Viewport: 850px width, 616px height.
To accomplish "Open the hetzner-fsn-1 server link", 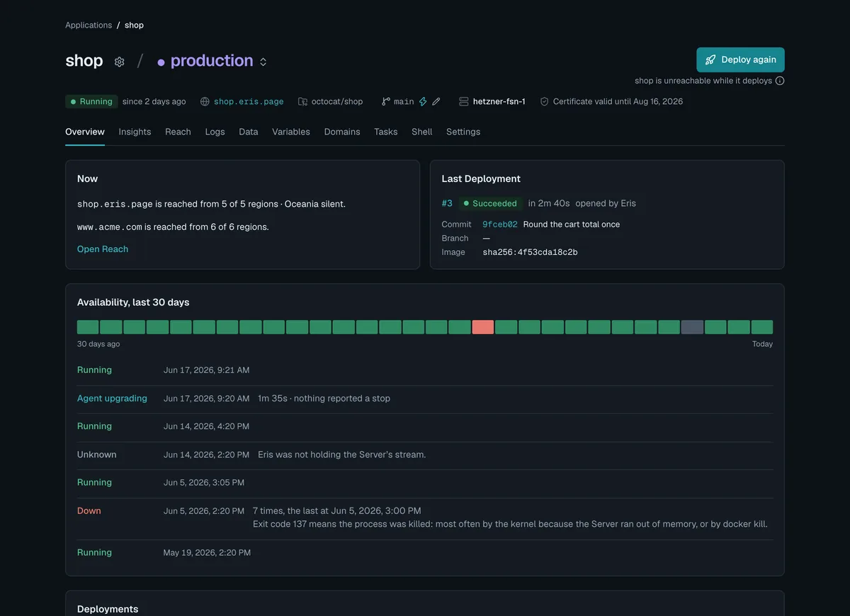I will coord(499,102).
